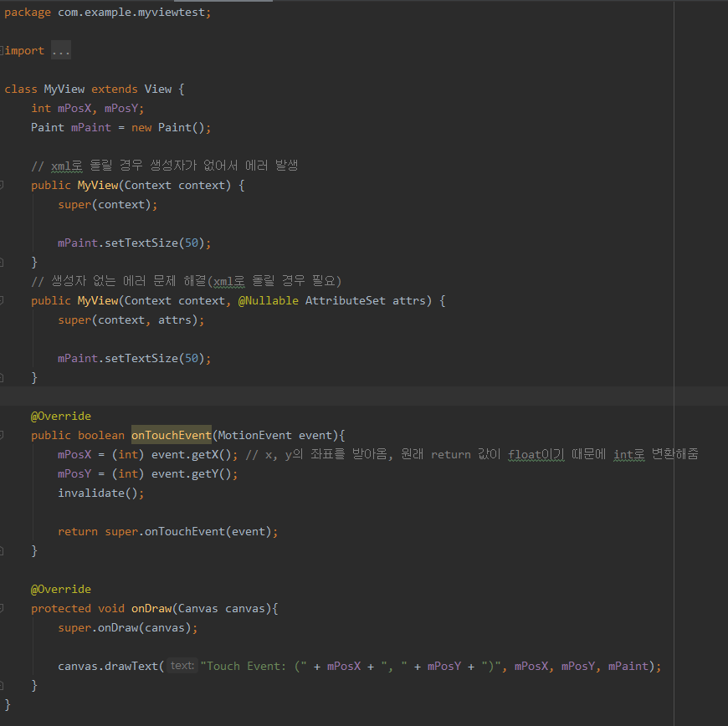Click "AttributeSet attrs" parameter
Screen dimensions: 728x726
pos(366,301)
